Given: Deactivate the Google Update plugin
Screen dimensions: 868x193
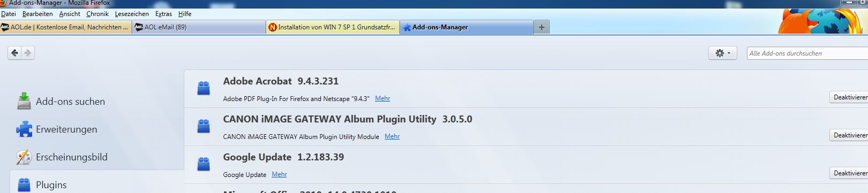Looking at the screenshot, I should coord(849,173).
